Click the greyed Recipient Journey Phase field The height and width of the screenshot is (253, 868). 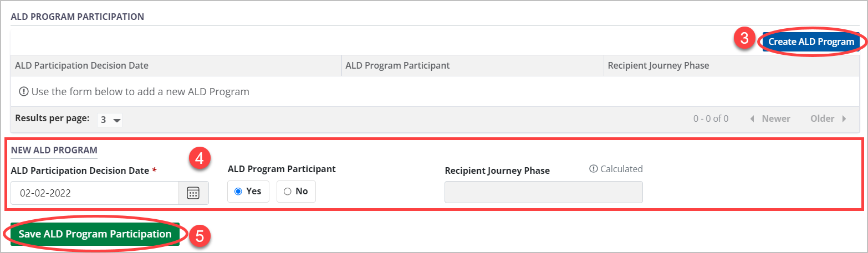[x=543, y=192]
